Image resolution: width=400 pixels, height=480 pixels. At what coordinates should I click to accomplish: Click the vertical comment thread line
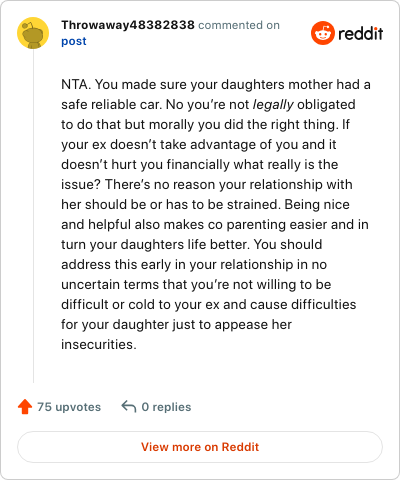point(33,216)
